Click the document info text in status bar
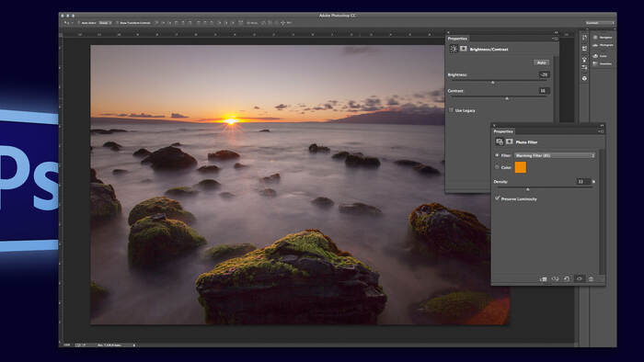The width and height of the screenshot is (644, 362). 109,345
